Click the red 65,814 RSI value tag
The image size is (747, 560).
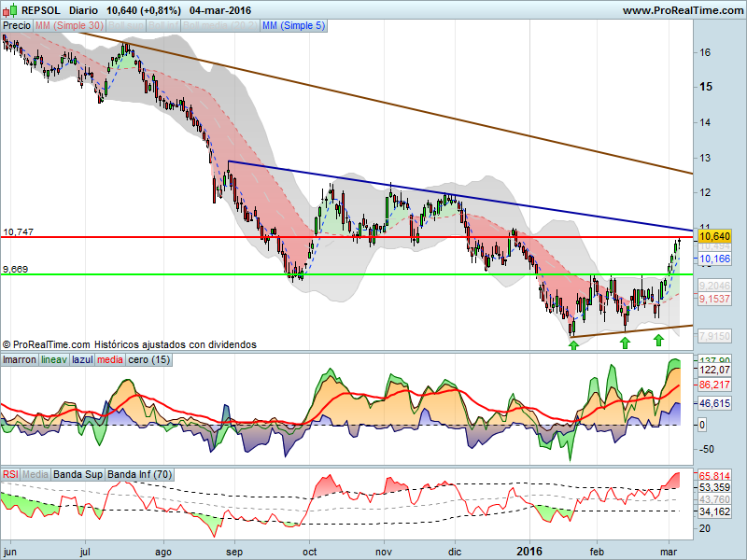pyautogui.click(x=714, y=476)
